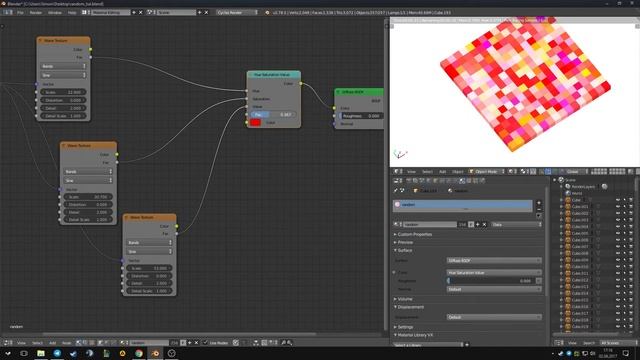Open the Cycles Render engine dropdown
This screenshot has height=360, width=640.
[238, 13]
